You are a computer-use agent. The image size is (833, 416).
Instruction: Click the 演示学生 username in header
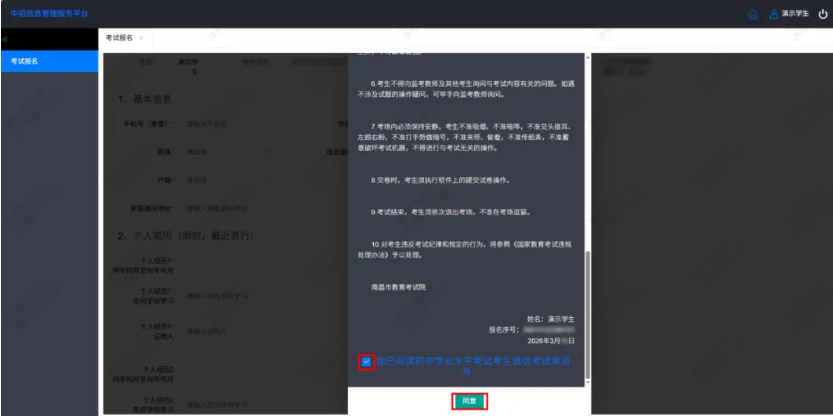795,14
